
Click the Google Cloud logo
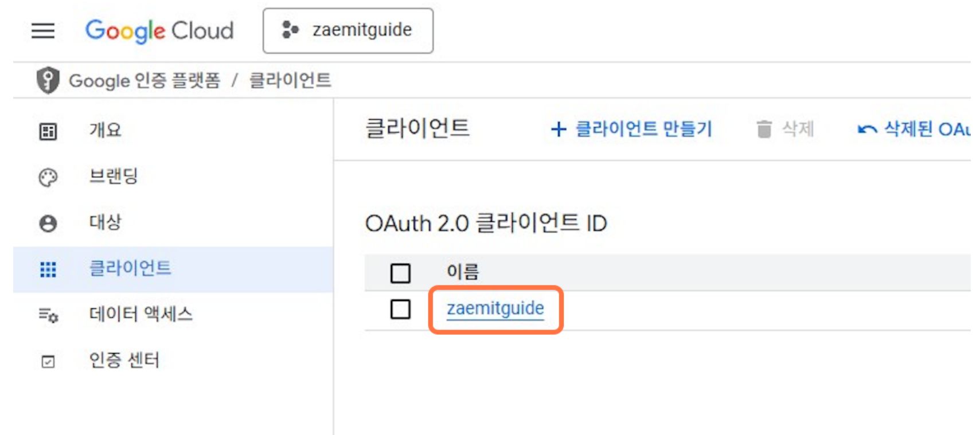[x=159, y=31]
